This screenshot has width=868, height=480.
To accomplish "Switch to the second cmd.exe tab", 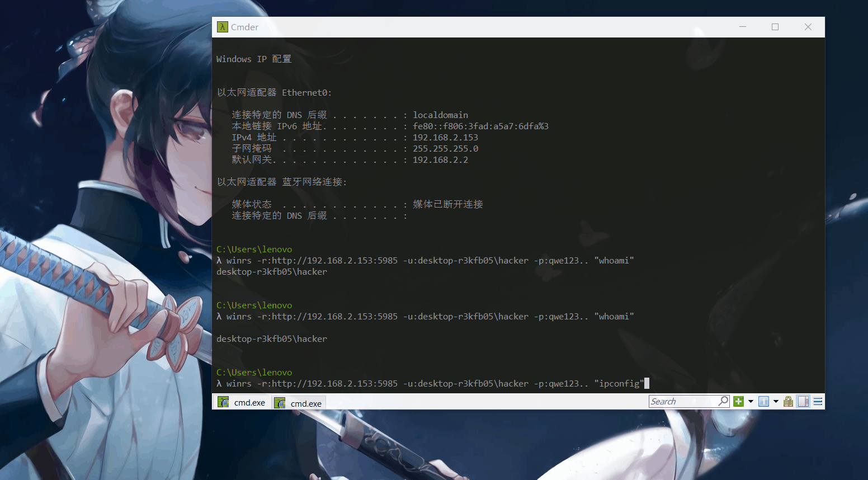I will pyautogui.click(x=298, y=403).
